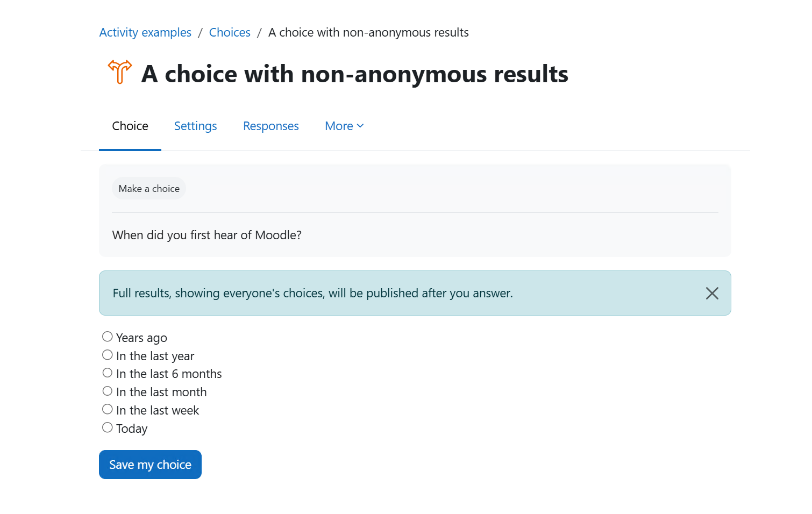This screenshot has height=514, width=812.
Task: Switch to the Responses tab
Action: point(271,126)
